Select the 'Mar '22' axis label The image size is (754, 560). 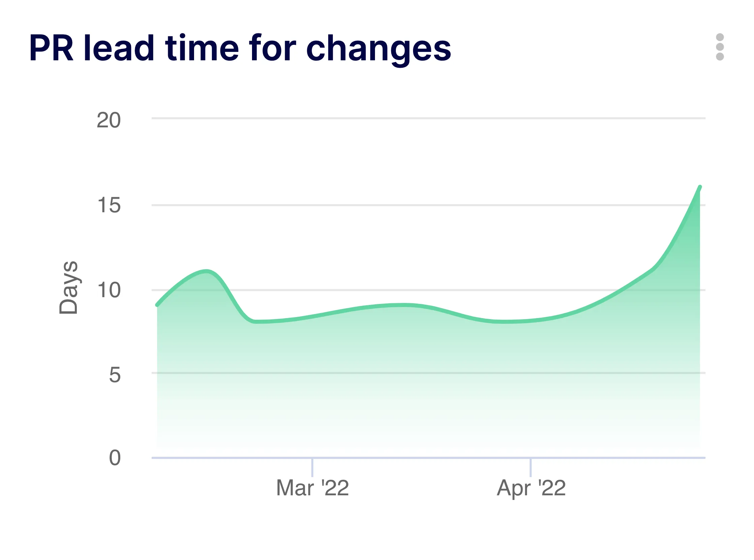point(313,488)
